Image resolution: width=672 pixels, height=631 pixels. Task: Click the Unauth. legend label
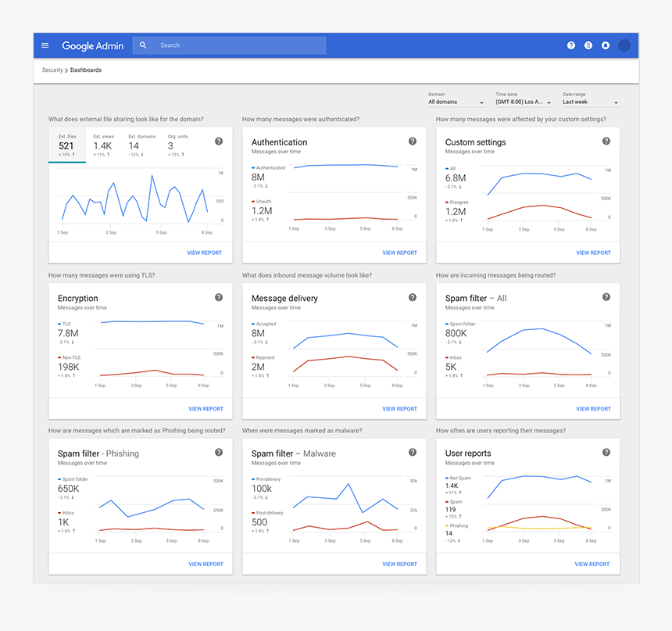[x=264, y=202]
